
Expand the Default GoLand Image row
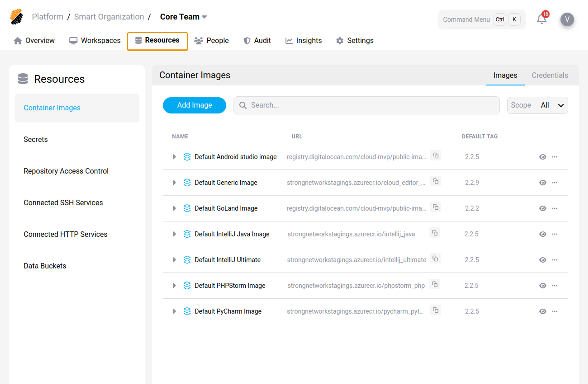(x=174, y=208)
